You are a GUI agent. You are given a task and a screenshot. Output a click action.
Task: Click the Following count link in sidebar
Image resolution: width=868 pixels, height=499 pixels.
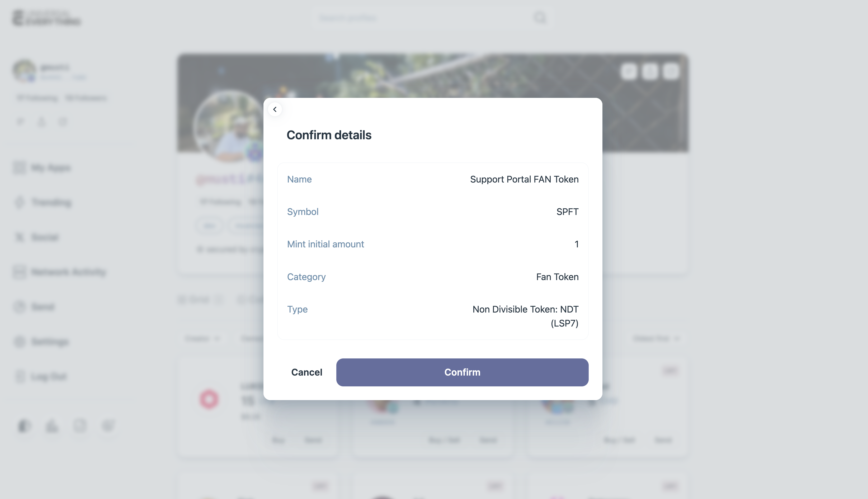point(37,98)
